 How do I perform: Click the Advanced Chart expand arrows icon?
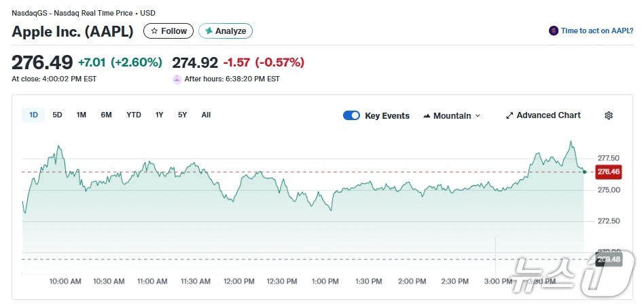pyautogui.click(x=509, y=115)
